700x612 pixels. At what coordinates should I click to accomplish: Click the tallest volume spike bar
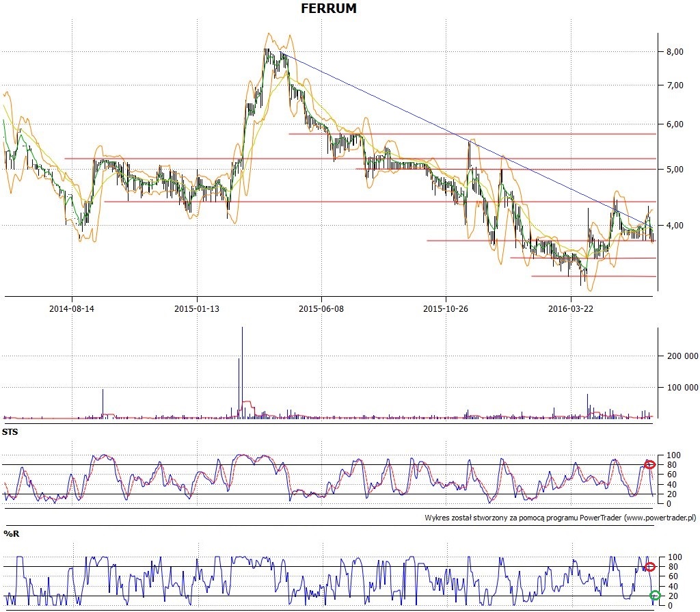(x=243, y=373)
